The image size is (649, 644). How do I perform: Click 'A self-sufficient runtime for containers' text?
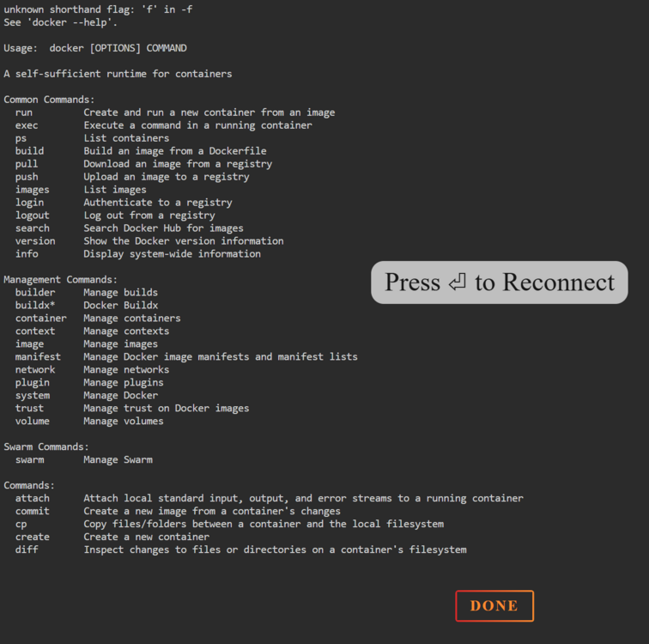point(118,74)
